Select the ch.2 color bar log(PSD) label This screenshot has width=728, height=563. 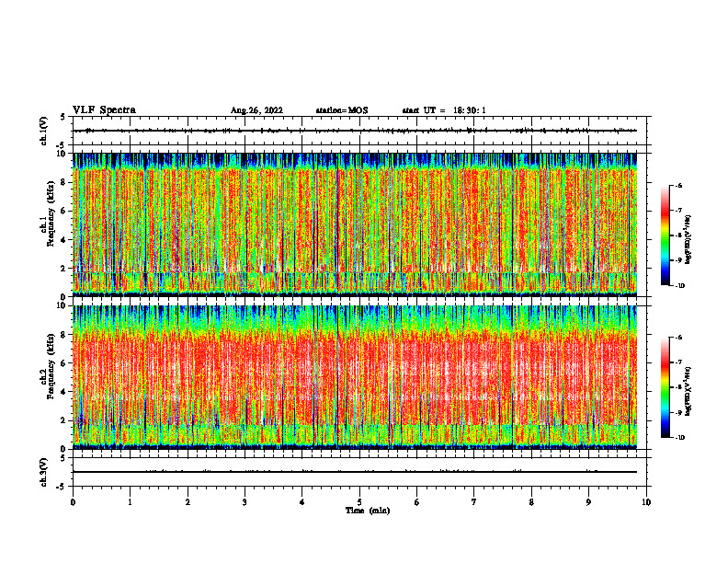click(x=688, y=391)
